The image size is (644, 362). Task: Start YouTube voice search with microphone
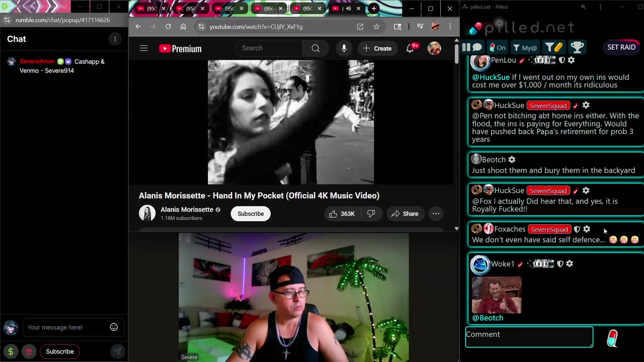[x=344, y=48]
